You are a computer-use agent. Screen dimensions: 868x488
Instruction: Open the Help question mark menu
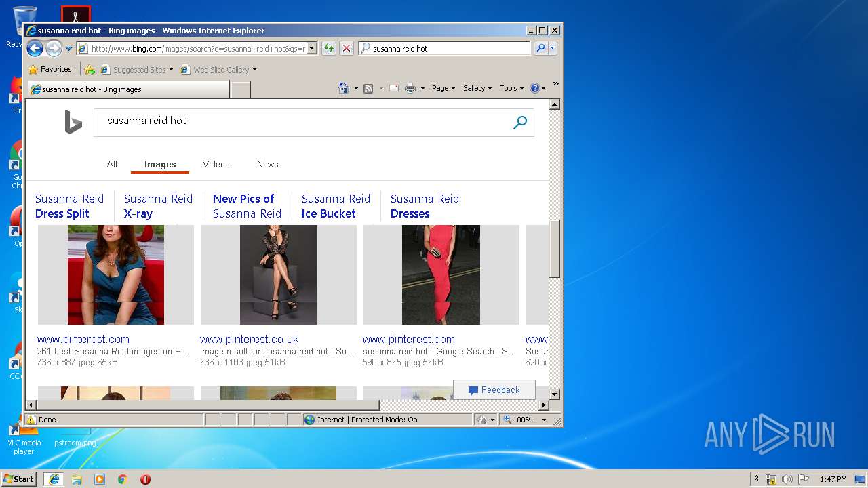537,88
